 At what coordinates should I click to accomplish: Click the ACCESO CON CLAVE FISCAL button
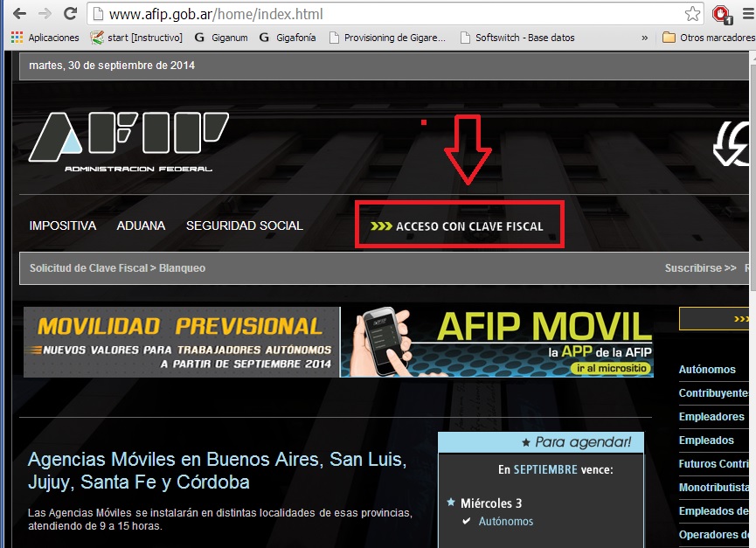[459, 225]
